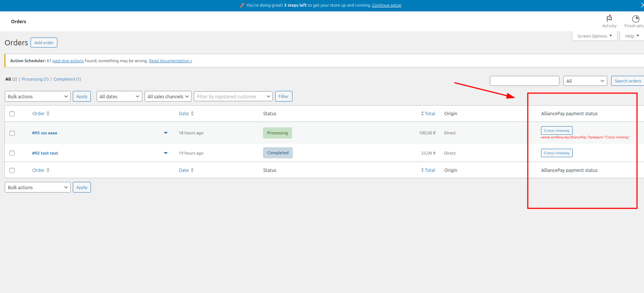Viewport: 644px width, 293px height.
Task: Sort by Date column header arrows
Action: coord(192,114)
